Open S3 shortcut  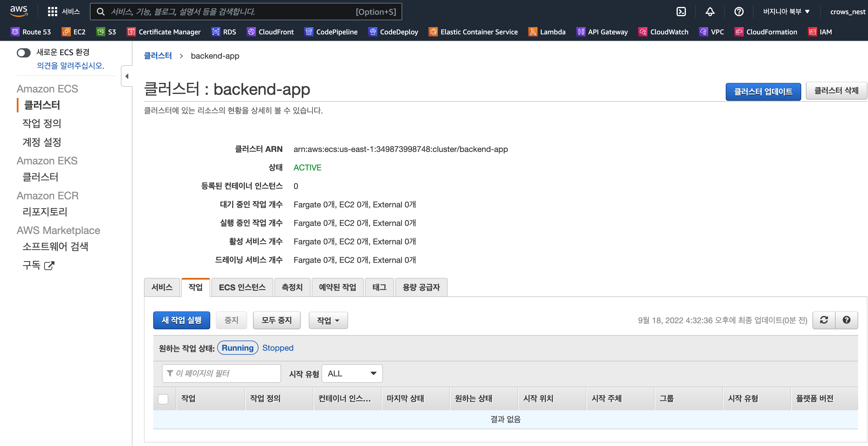tap(106, 32)
